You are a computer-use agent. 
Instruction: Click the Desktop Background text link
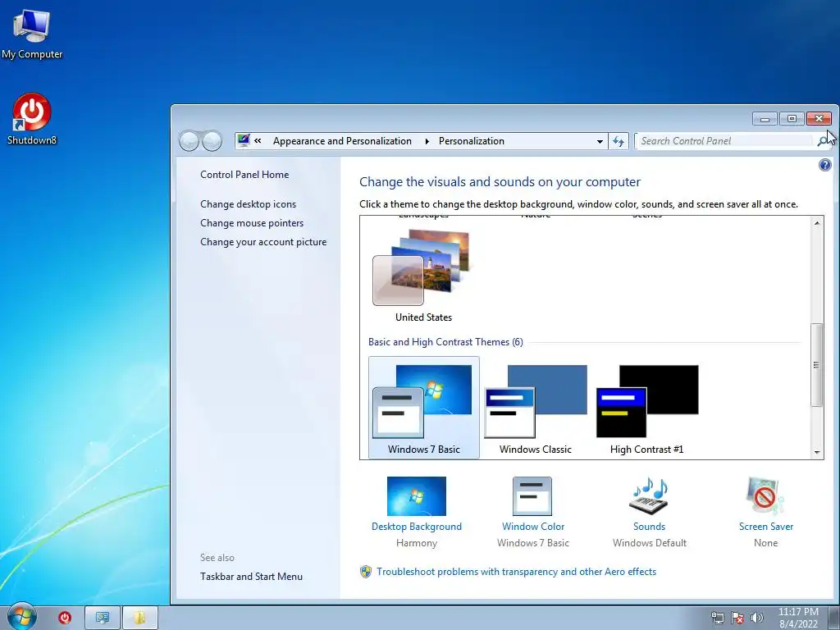point(416,527)
